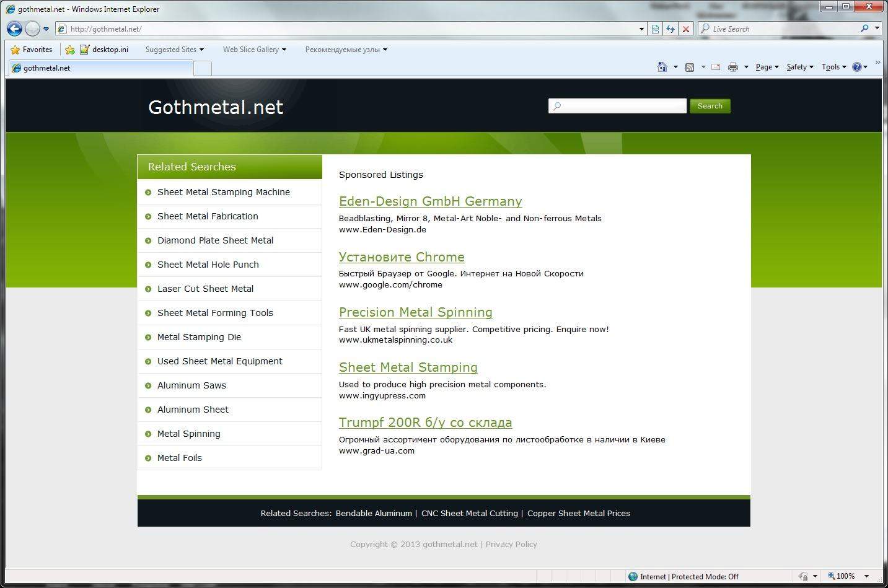Viewport: 888px width, 588px height.
Task: Click the Forward navigation arrow
Action: [x=32, y=29]
